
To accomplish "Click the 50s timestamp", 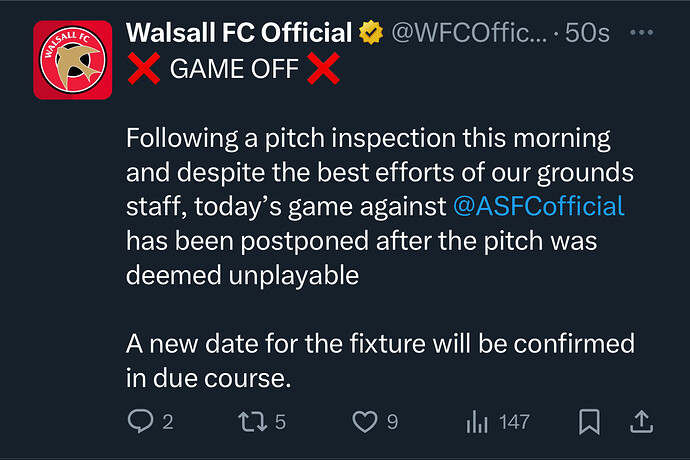I will (587, 32).
